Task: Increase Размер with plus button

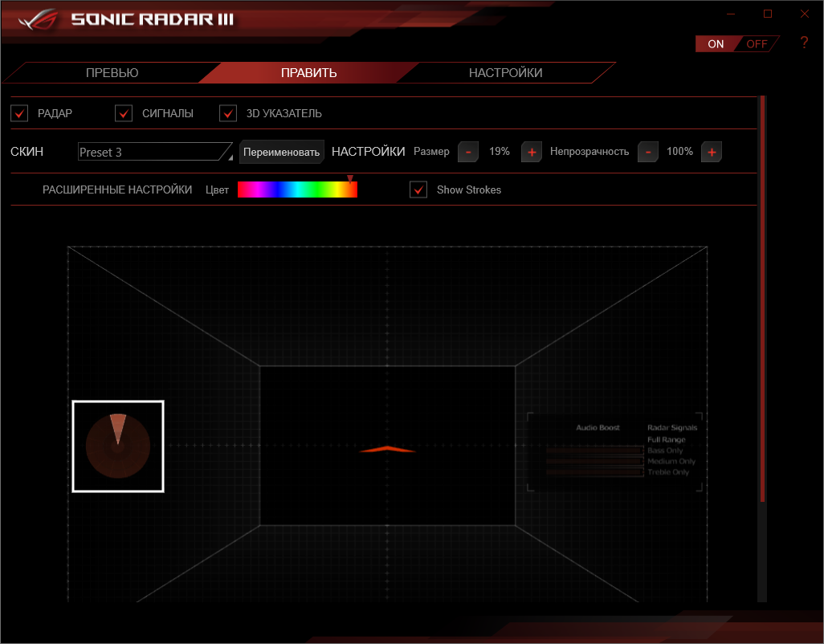Action: point(532,152)
